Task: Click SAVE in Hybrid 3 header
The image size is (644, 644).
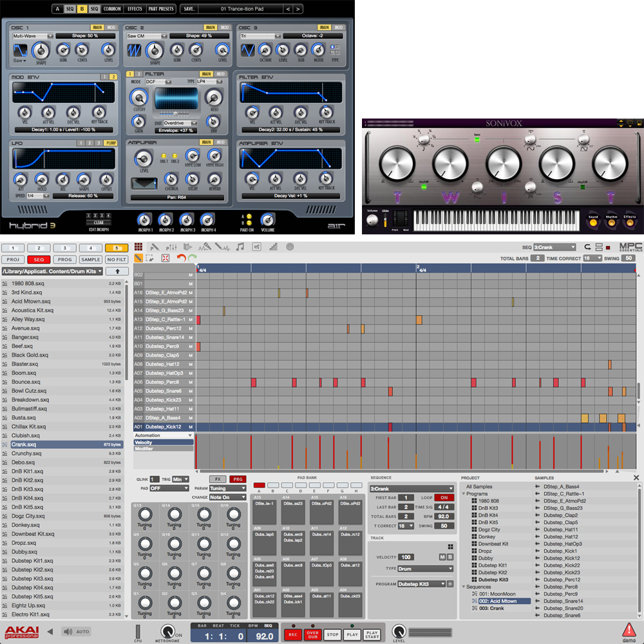Action: 189,8
